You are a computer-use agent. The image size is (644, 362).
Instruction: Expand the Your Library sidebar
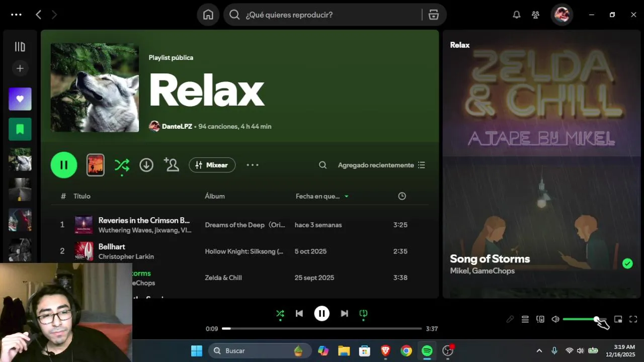pos(20,47)
